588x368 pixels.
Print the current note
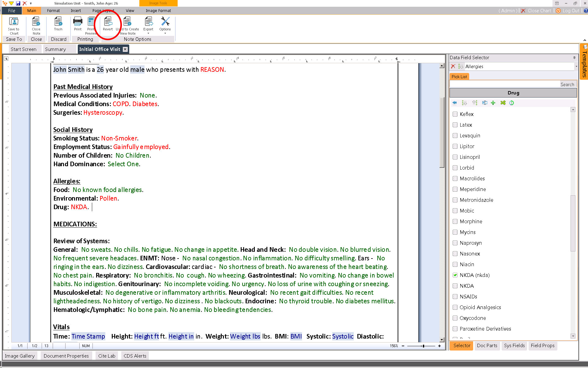point(78,24)
